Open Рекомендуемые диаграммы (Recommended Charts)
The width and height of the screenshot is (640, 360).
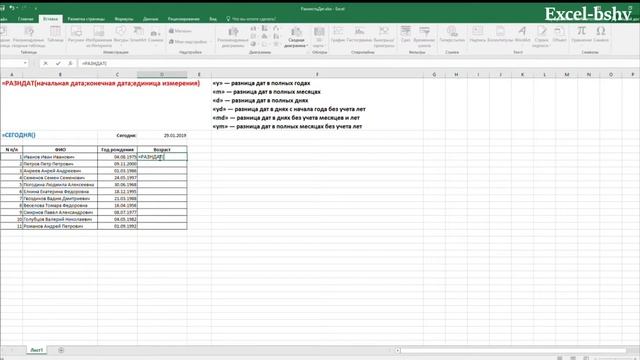click(233, 37)
